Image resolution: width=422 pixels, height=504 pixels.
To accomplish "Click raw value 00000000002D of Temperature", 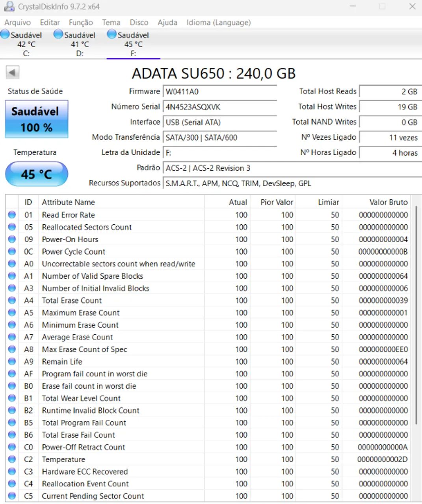I will point(382,459).
